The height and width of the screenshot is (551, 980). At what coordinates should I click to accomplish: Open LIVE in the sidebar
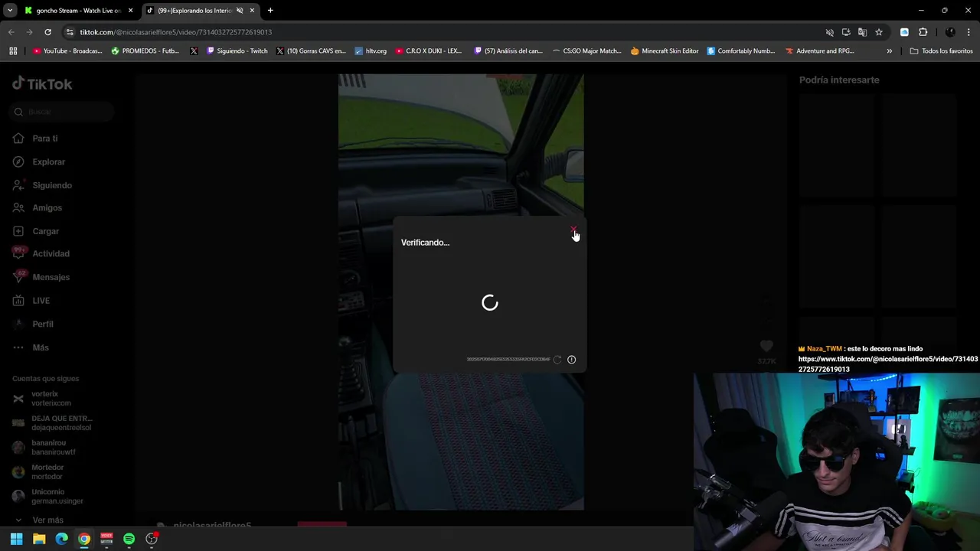click(x=41, y=301)
